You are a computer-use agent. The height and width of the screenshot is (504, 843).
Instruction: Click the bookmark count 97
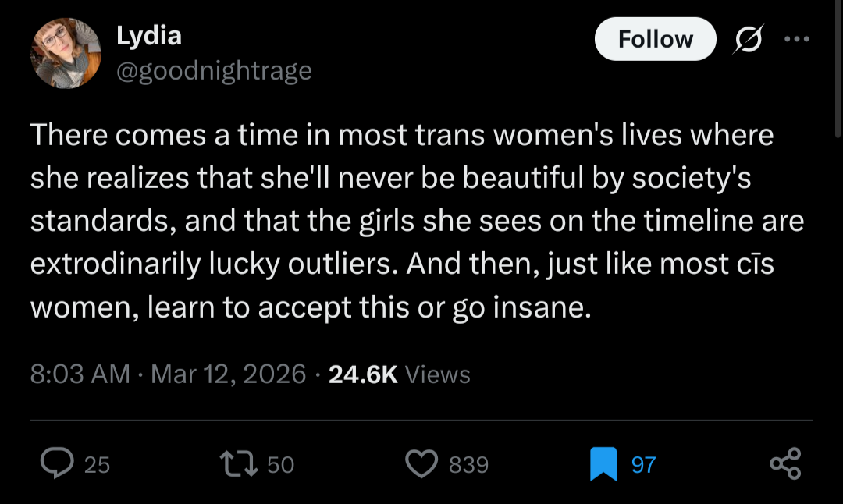643,465
